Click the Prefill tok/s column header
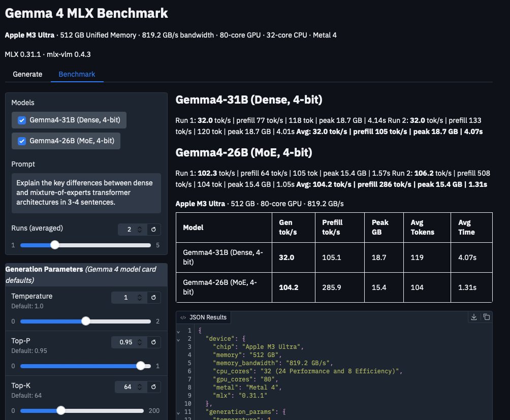This screenshot has height=420, width=510. (x=339, y=228)
